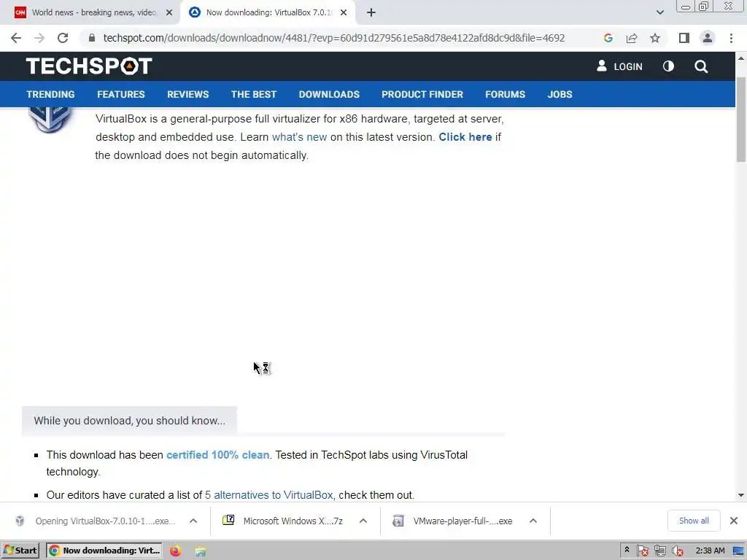
Task: Open THE BEST menu item
Action: tap(254, 94)
